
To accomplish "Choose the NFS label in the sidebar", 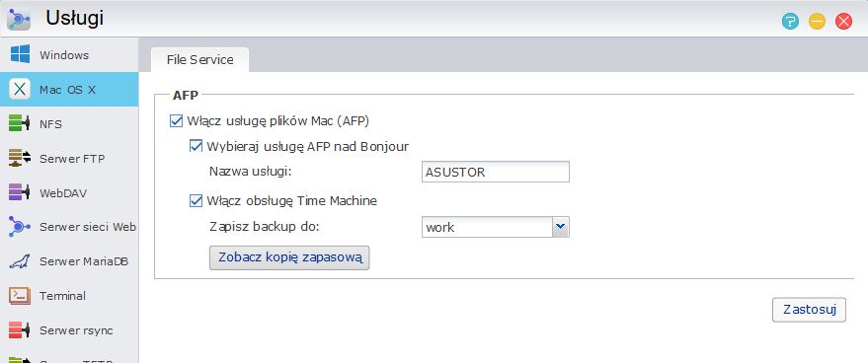I will [50, 124].
